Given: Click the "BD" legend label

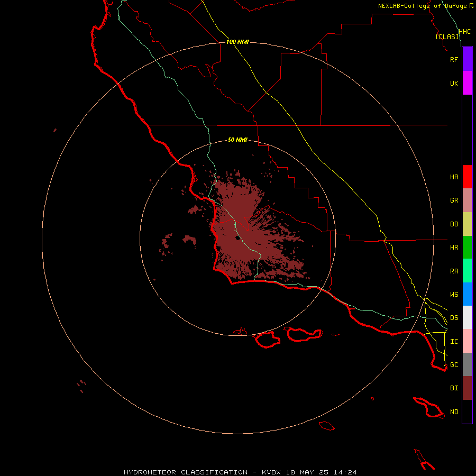Looking at the screenshot, I should point(454,224).
